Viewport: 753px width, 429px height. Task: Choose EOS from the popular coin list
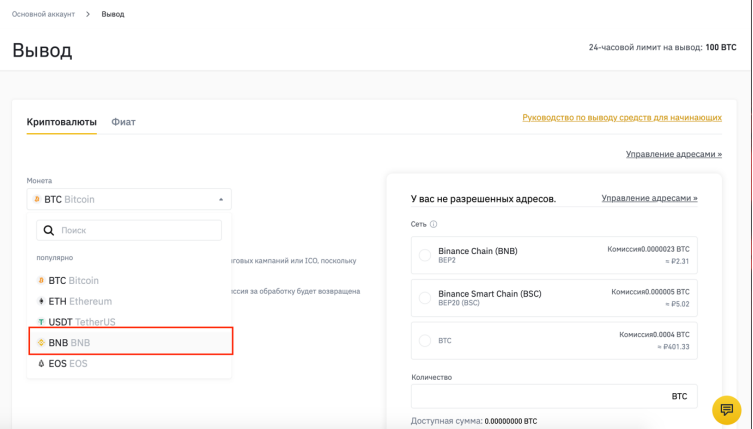[x=130, y=364]
